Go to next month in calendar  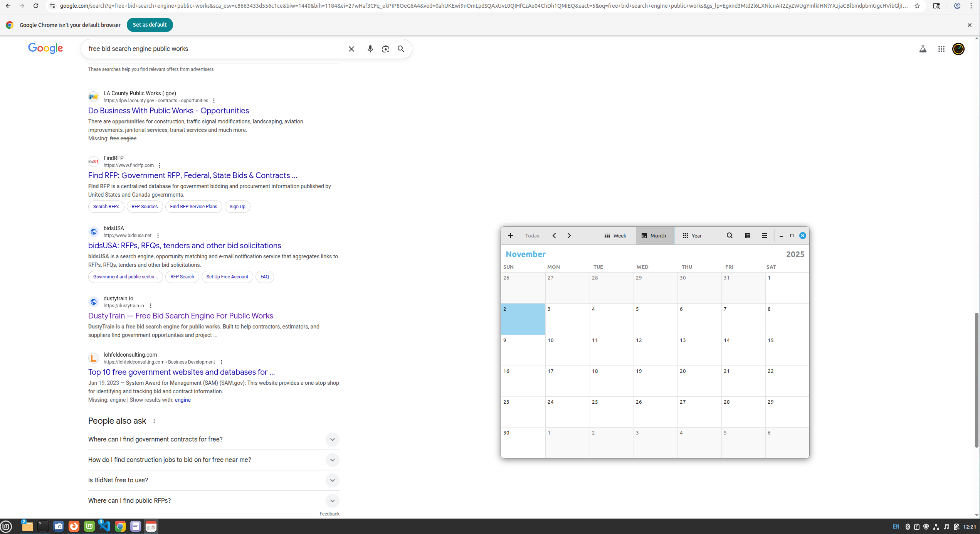[569, 236]
